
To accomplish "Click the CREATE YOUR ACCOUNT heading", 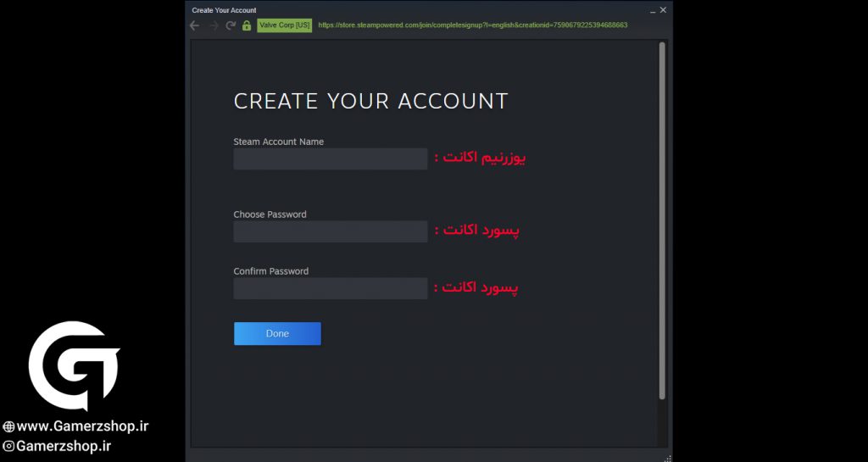I will coord(371,101).
